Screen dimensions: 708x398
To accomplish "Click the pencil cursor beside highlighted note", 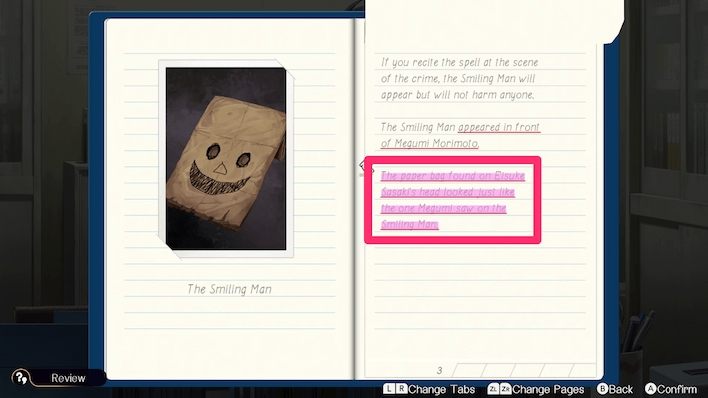I will (367, 166).
